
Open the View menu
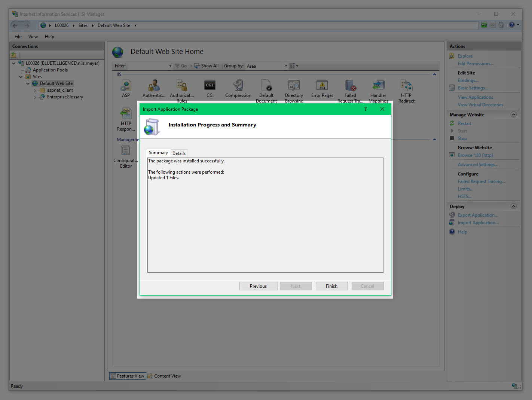33,37
